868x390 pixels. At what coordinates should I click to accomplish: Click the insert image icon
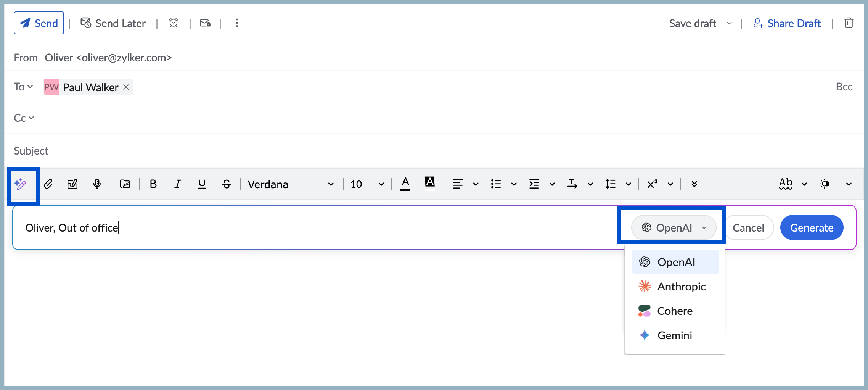(x=125, y=184)
